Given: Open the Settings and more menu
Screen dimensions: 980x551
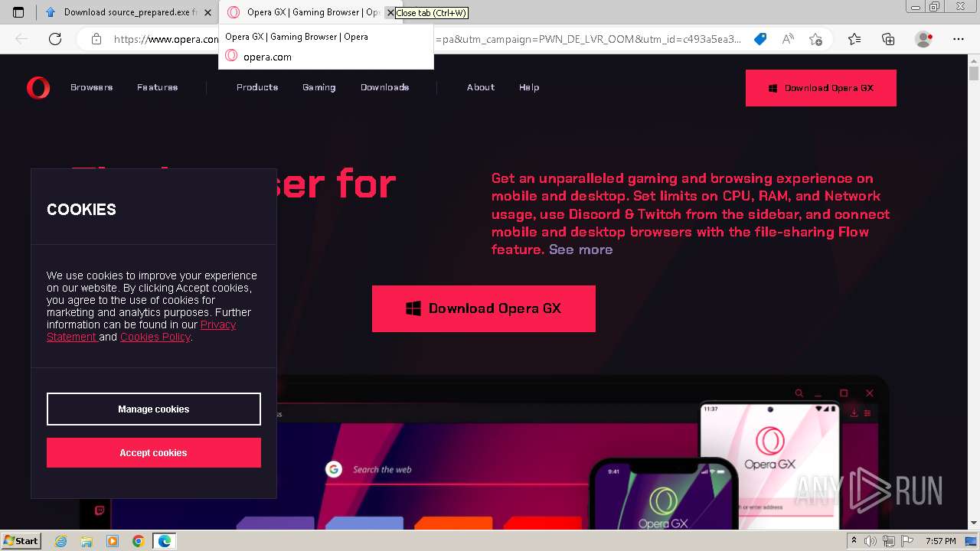Looking at the screenshot, I should (x=959, y=39).
